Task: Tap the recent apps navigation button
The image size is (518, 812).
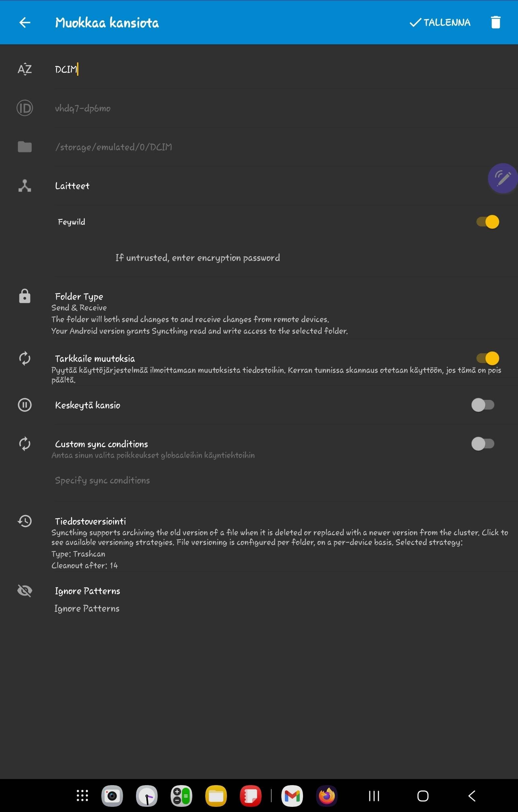Action: click(374, 796)
